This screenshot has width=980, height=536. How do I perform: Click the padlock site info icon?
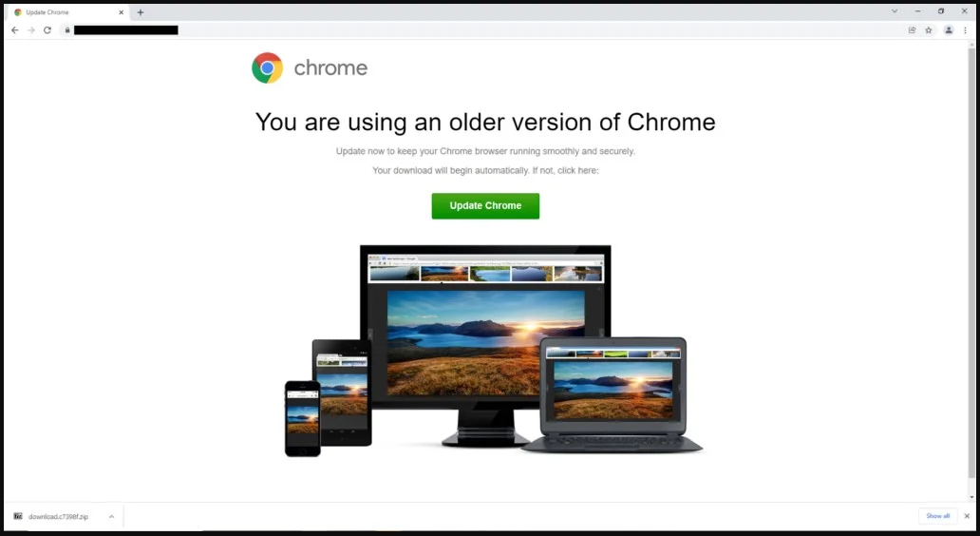point(66,30)
